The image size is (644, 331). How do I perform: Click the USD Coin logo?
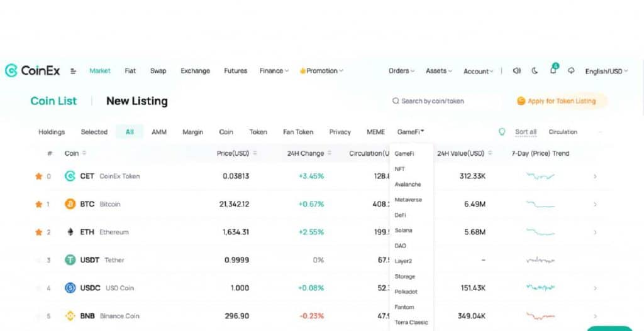point(70,288)
